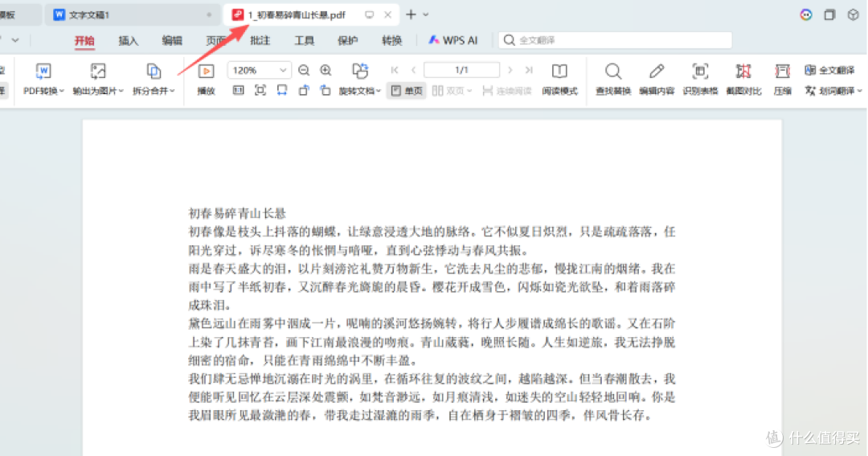Expand the 拆分合并 dropdown arrow
Viewport: 868px width, 456px height.
173,91
